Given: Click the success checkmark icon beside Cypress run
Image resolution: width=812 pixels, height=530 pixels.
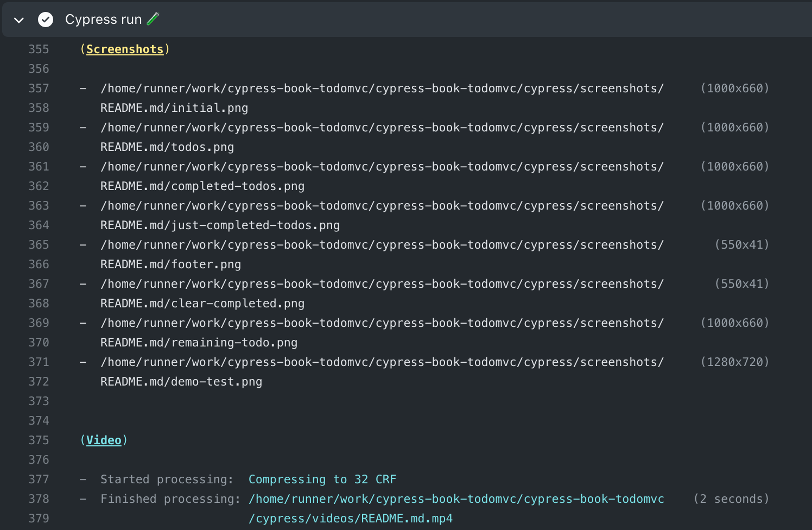Looking at the screenshot, I should (46, 20).
